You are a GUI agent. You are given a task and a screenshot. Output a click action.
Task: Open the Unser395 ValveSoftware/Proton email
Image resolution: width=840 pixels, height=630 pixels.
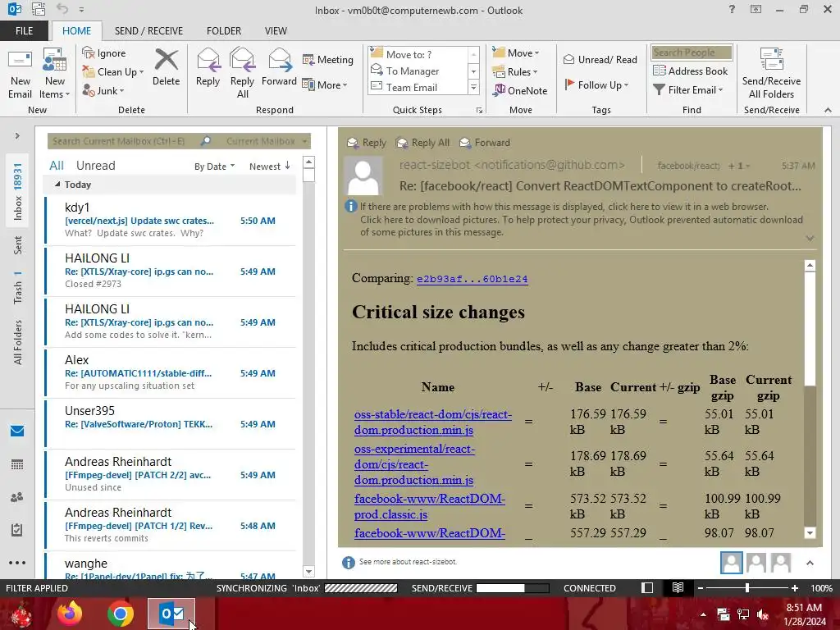point(171,424)
